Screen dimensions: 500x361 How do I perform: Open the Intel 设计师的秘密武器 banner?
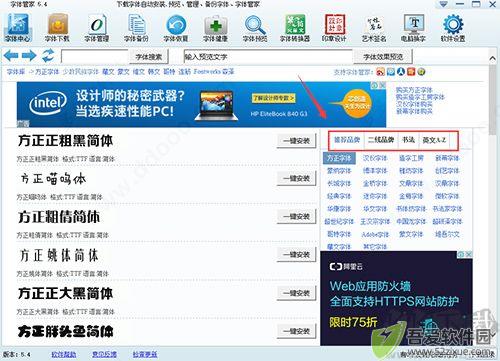coord(201,104)
